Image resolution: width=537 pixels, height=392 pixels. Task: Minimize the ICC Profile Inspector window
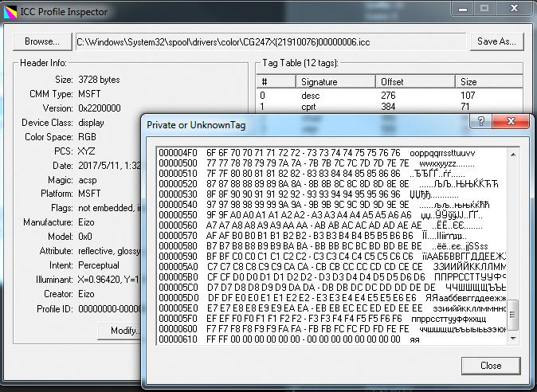click(x=463, y=8)
